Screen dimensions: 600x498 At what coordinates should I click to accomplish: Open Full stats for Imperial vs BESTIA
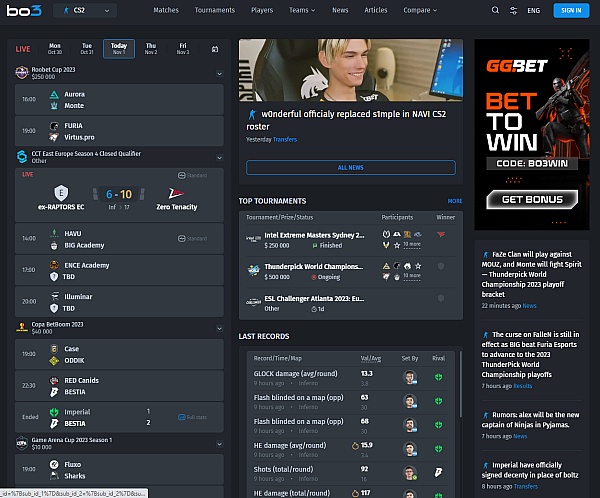point(192,417)
